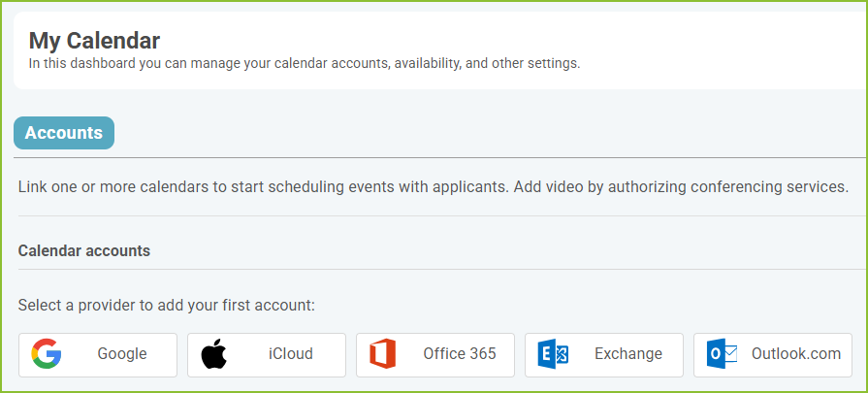Click 'Select a provider to add your first account' text
The height and width of the screenshot is (393, 868).
(167, 305)
